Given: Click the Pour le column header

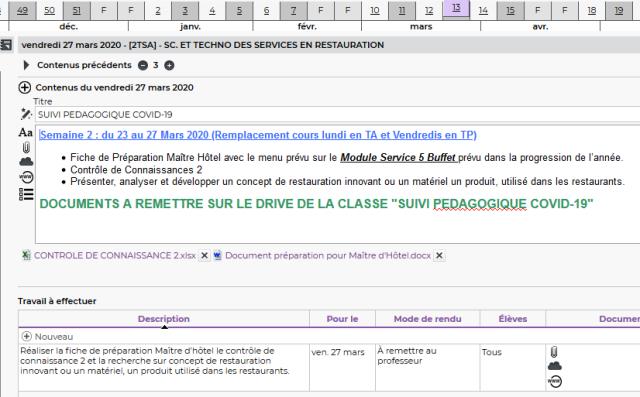Looking at the screenshot, I should (342, 319).
